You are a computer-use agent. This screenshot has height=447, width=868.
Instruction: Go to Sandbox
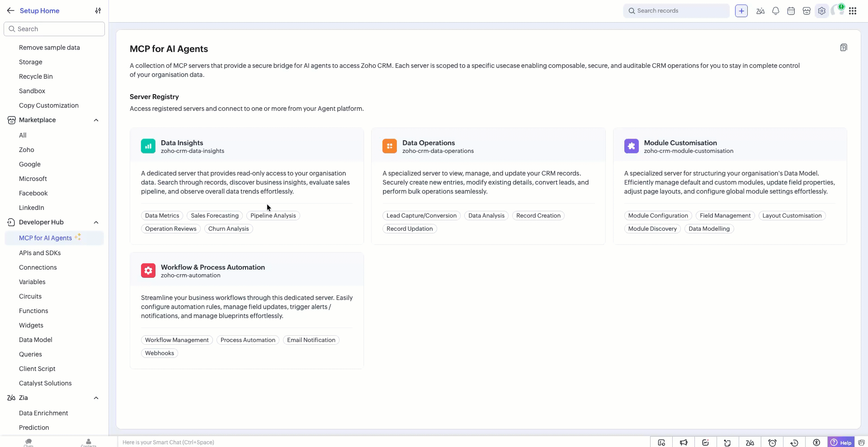tap(32, 91)
